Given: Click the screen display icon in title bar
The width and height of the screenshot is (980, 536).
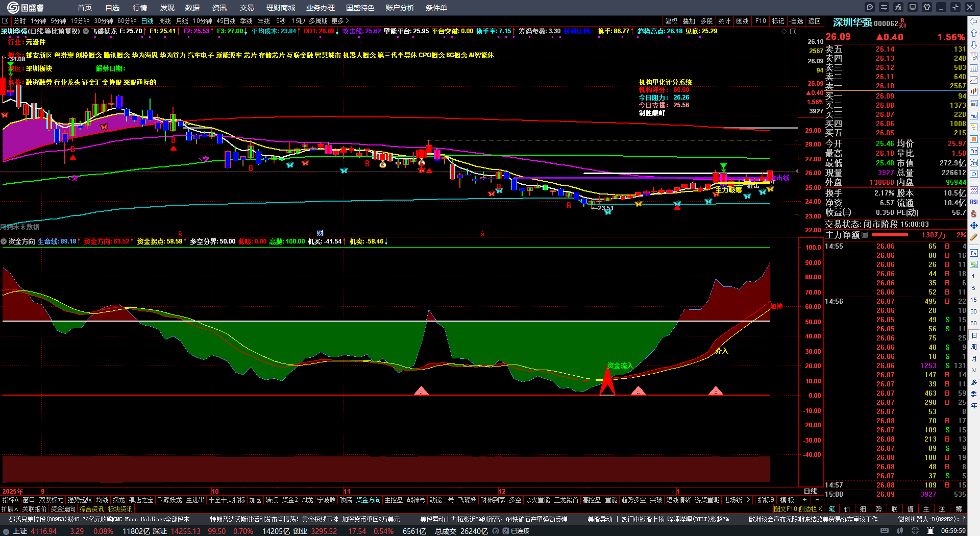Looking at the screenshot, I should click(x=913, y=7).
